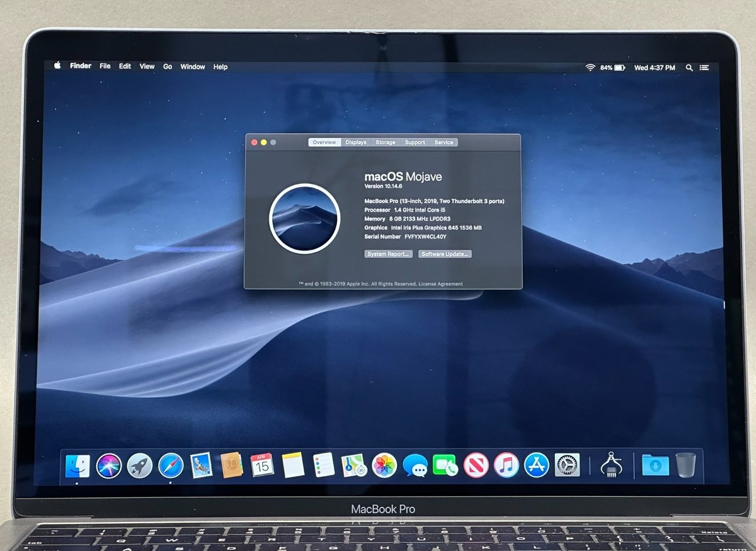Click the System Report... button
Screen dimensions: 756x551
coord(389,254)
